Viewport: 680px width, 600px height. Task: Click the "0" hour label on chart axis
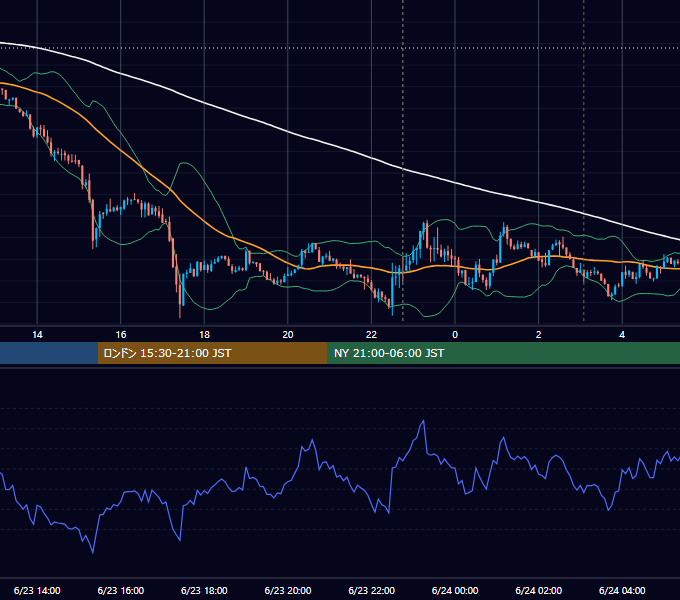[455, 335]
